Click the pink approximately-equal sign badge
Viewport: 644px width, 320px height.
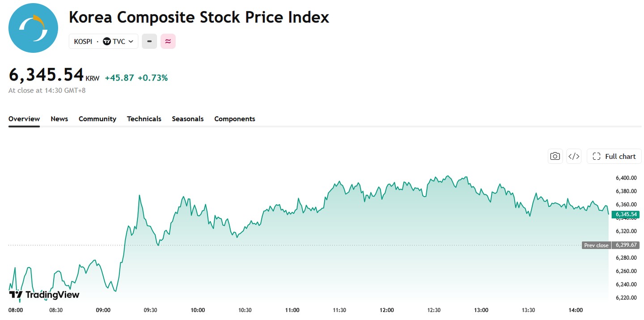point(168,41)
